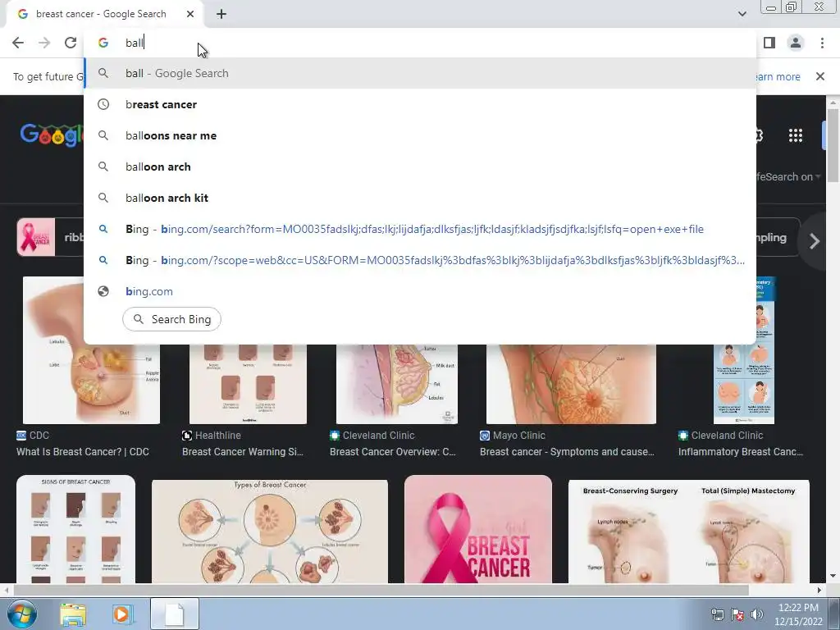Click the horizontal scrollbar thumb
Screen dimensions: 840x630
tap(381, 590)
